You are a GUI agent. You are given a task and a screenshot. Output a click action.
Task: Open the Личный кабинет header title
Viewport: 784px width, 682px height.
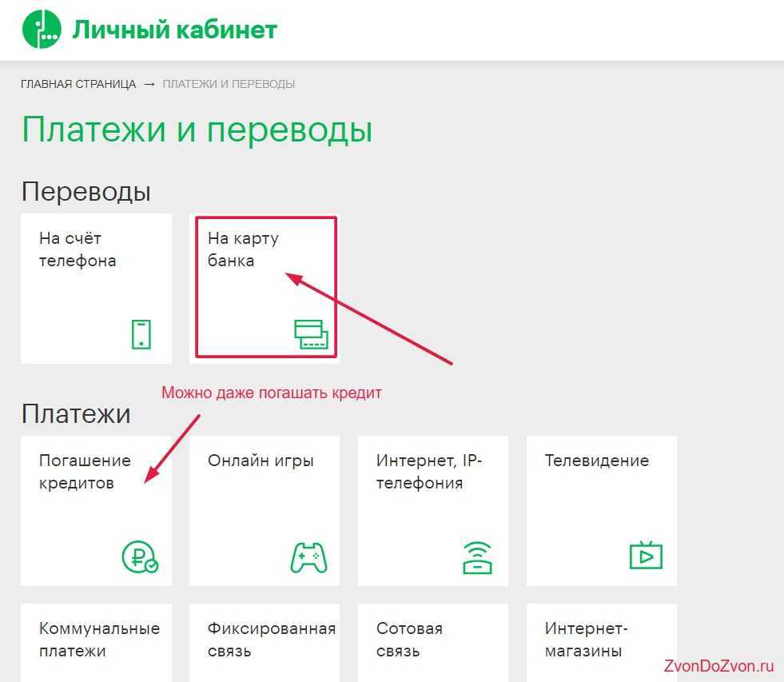tap(174, 30)
